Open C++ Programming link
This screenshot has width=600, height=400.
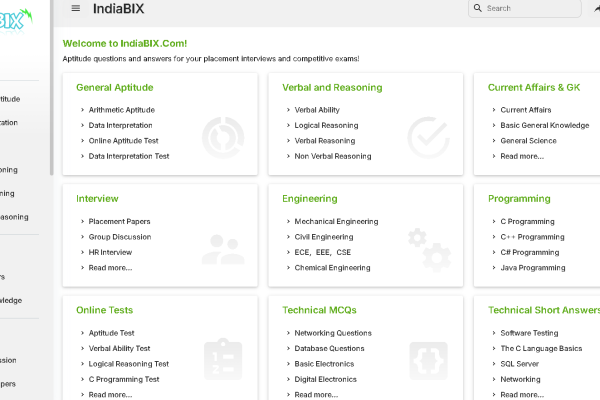click(x=532, y=237)
